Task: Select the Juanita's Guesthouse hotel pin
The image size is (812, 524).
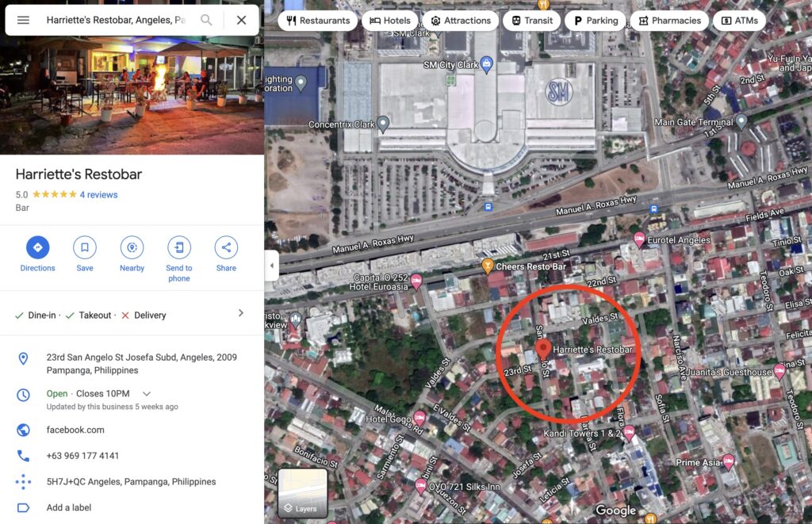Action: (779, 371)
